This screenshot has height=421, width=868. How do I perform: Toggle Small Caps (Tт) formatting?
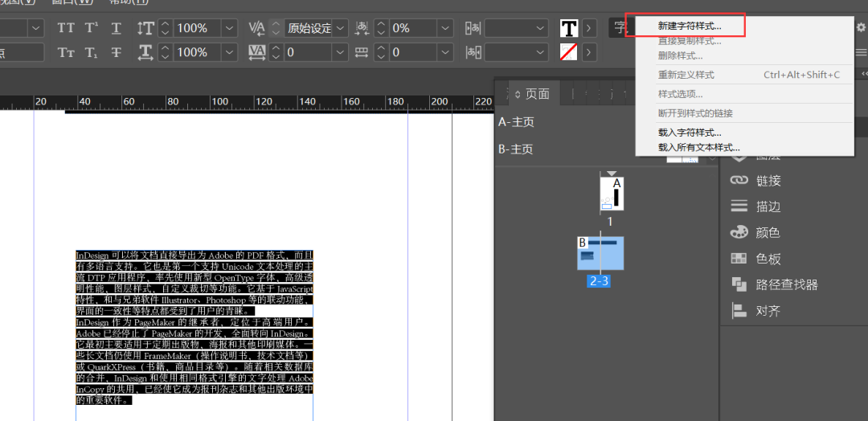point(66,52)
